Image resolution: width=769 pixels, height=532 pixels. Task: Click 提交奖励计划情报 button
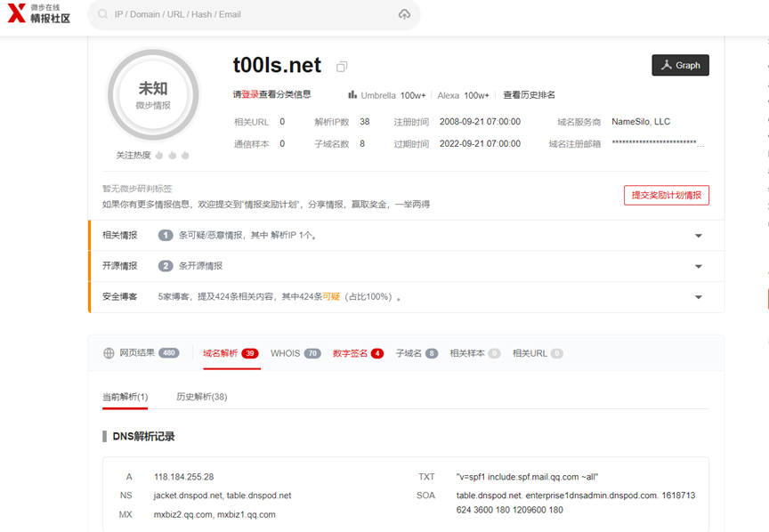click(666, 196)
